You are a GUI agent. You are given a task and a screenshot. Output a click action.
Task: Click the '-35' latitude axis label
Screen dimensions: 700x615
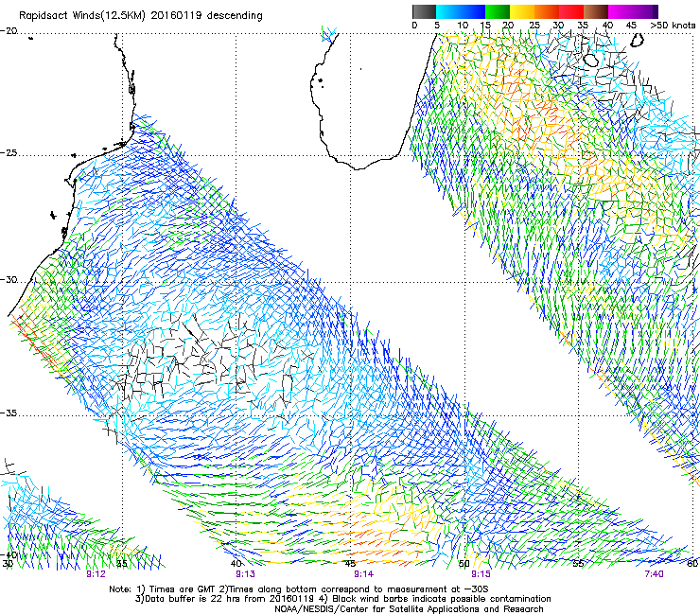pyautogui.click(x=9, y=413)
